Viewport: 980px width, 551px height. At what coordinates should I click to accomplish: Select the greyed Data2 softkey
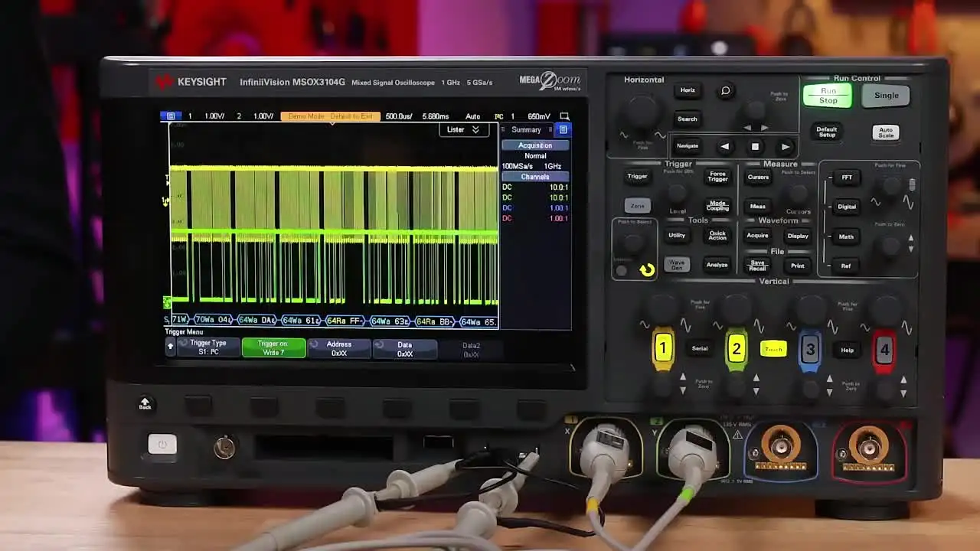coord(471,350)
